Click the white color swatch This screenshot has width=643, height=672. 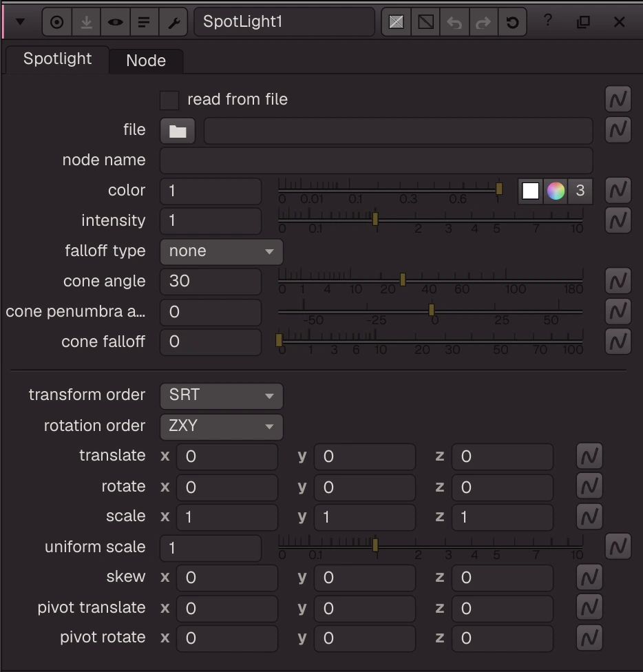[530, 191]
